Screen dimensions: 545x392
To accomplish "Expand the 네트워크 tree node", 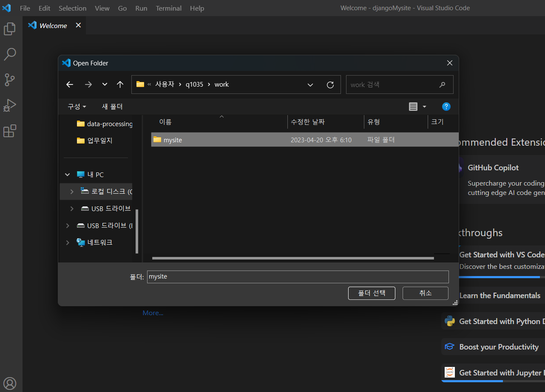I will (x=67, y=243).
